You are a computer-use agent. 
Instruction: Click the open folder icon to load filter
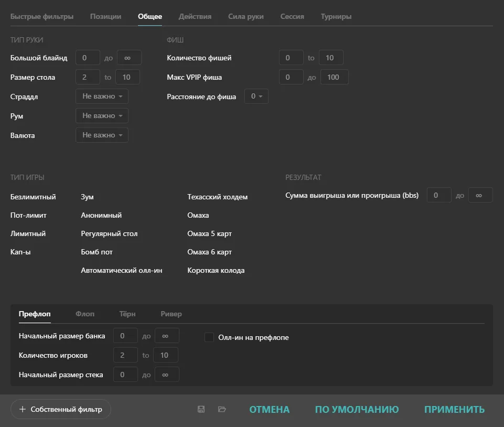pyautogui.click(x=222, y=409)
